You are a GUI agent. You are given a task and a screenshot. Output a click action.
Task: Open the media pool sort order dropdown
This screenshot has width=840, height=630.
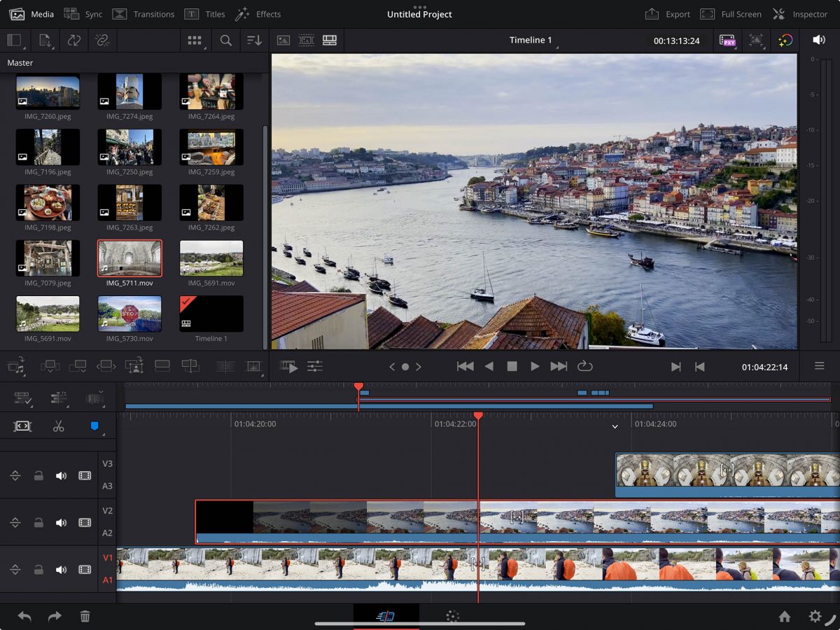tap(255, 41)
